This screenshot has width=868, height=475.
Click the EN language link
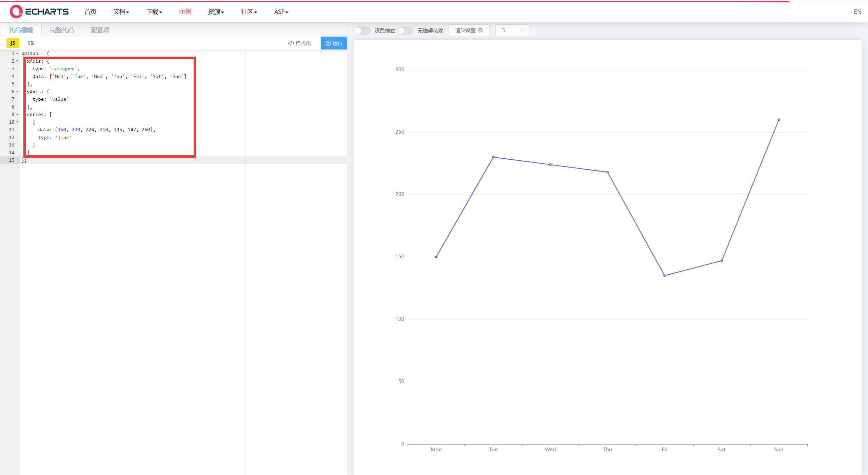pyautogui.click(x=857, y=12)
